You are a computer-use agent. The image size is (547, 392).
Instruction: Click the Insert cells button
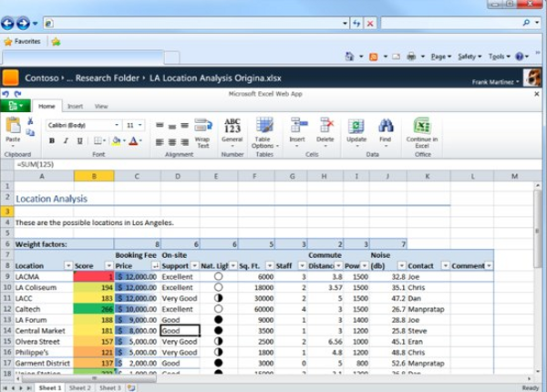click(297, 132)
